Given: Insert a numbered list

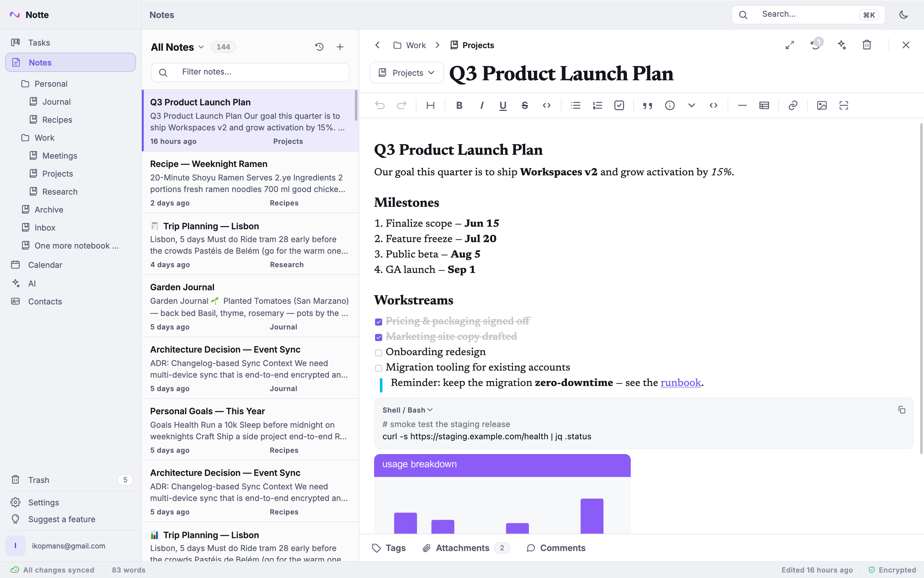Looking at the screenshot, I should click(x=597, y=105).
